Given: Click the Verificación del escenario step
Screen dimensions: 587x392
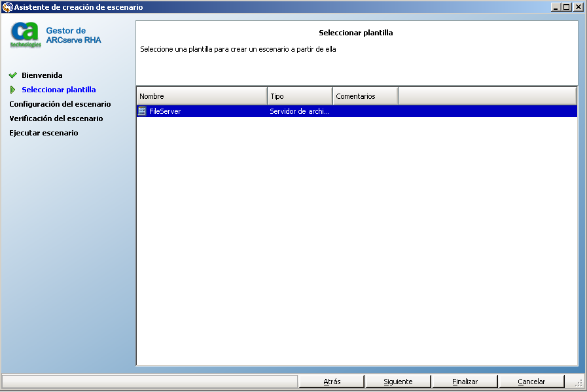Looking at the screenshot, I should pyautogui.click(x=56, y=118).
